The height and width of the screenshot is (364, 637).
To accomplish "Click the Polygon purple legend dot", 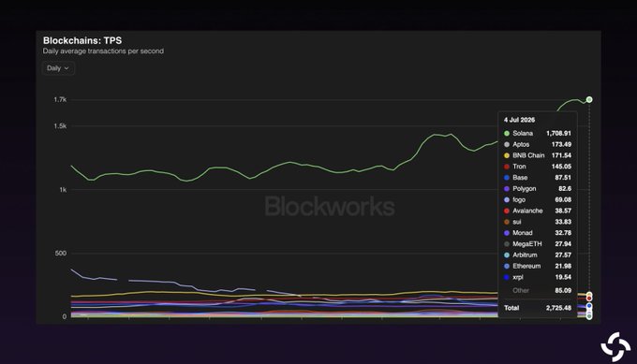I will (x=507, y=189).
